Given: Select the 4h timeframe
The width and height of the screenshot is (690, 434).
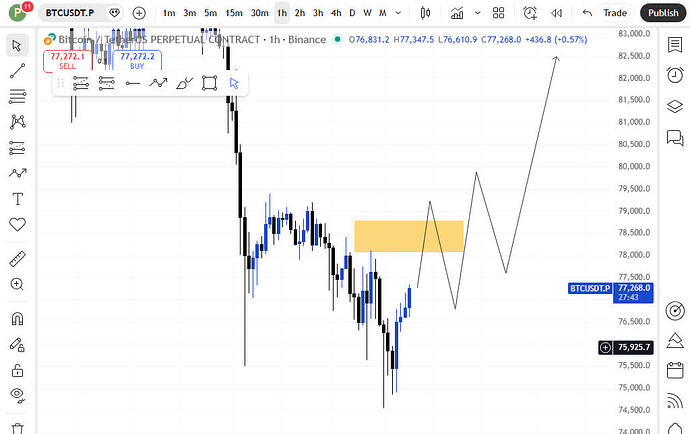Looking at the screenshot, I should 335,13.
